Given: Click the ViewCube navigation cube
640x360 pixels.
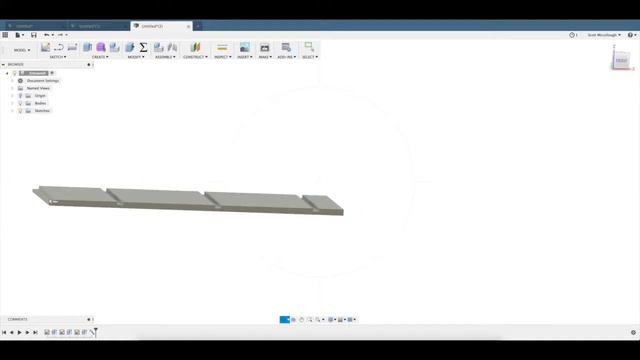Looking at the screenshot, I should (x=621, y=60).
